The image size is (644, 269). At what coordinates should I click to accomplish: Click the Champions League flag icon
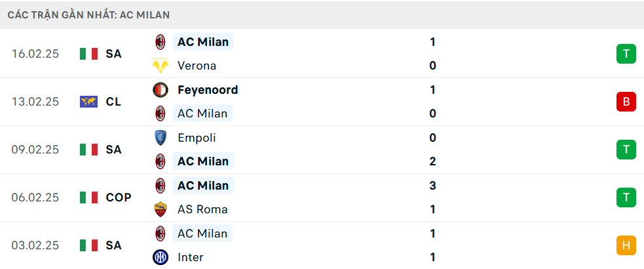tap(88, 102)
